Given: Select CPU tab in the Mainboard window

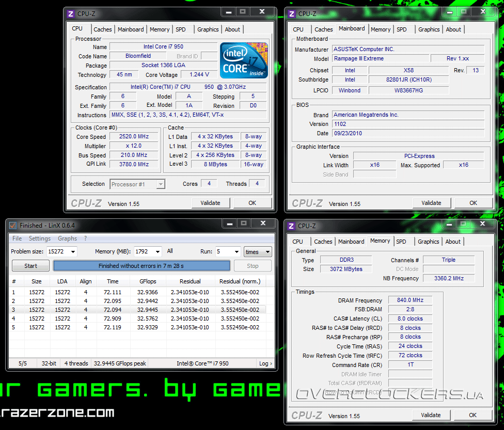Looking at the screenshot, I should (x=298, y=29).
